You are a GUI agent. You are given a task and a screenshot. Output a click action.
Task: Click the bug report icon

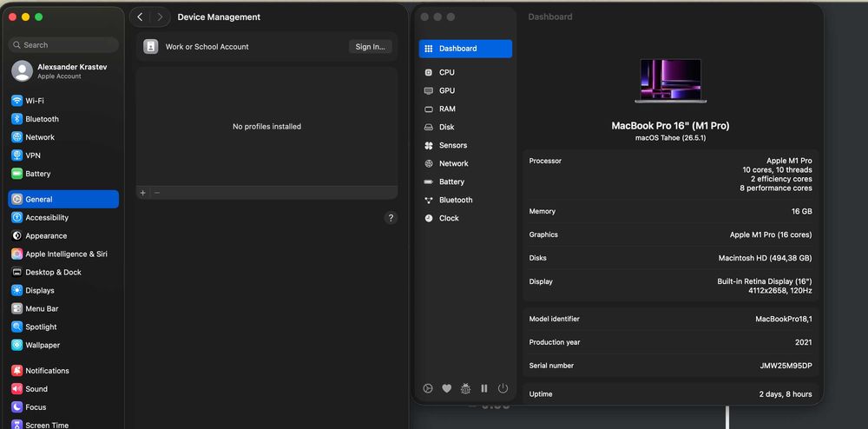(x=465, y=388)
